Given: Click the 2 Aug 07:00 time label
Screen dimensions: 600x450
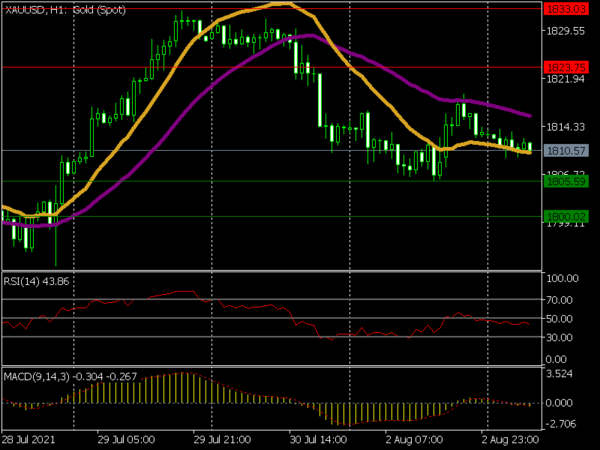Looking at the screenshot, I should (x=414, y=439).
